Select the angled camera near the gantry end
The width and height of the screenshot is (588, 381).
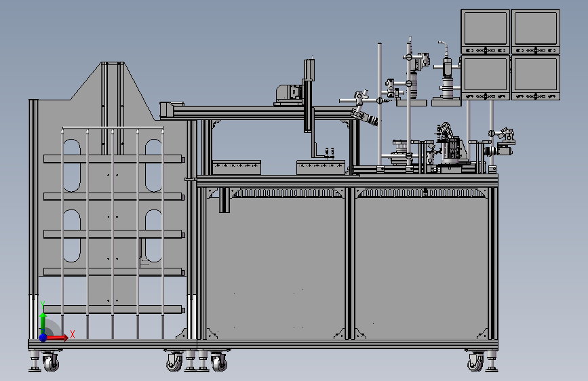pos(364,117)
